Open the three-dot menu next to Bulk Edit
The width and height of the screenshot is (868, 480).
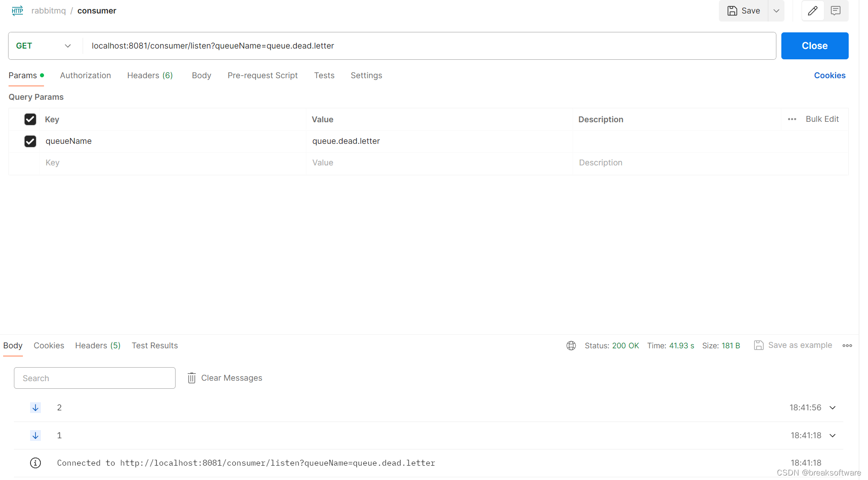(x=792, y=119)
